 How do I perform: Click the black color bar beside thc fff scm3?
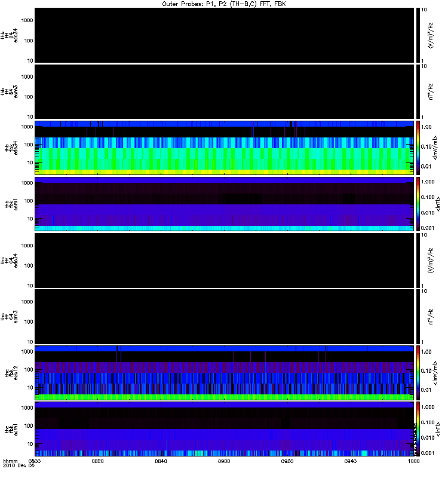coord(418,317)
